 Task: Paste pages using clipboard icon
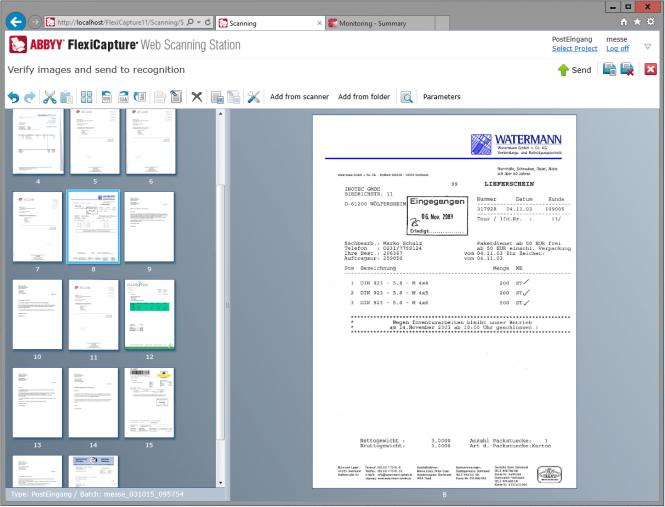coord(66,97)
